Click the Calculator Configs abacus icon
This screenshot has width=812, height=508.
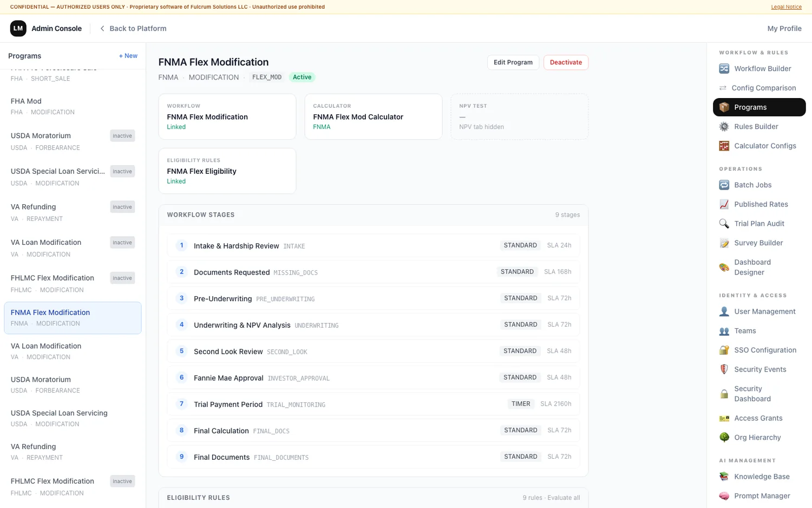coord(724,146)
